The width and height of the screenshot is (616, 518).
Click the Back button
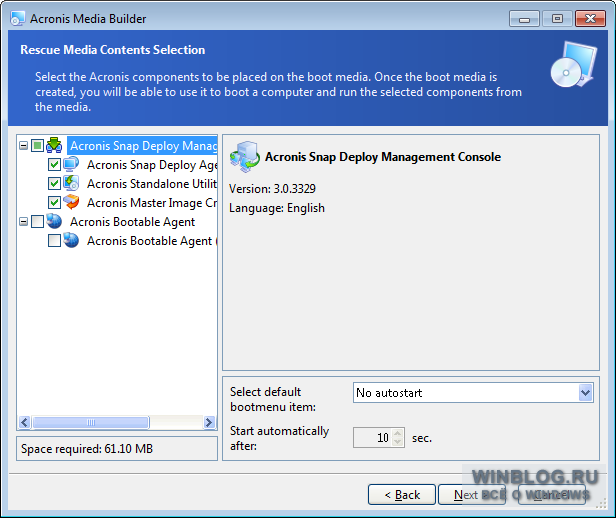tap(402, 494)
